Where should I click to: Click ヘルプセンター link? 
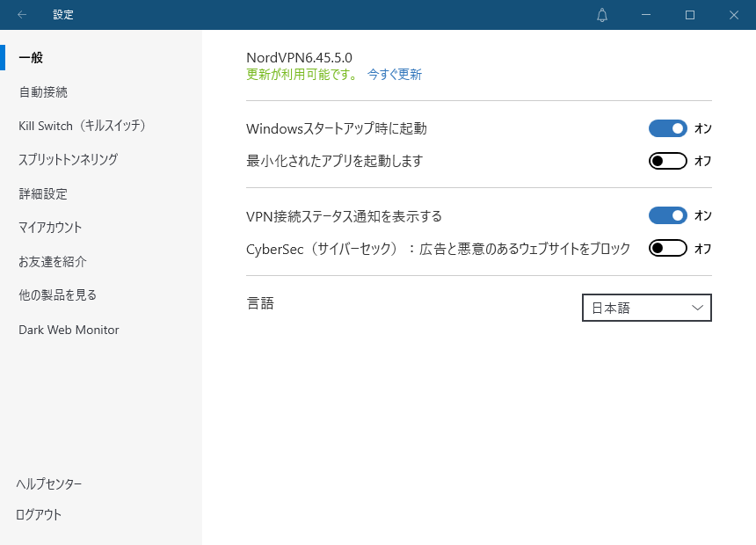(48, 483)
